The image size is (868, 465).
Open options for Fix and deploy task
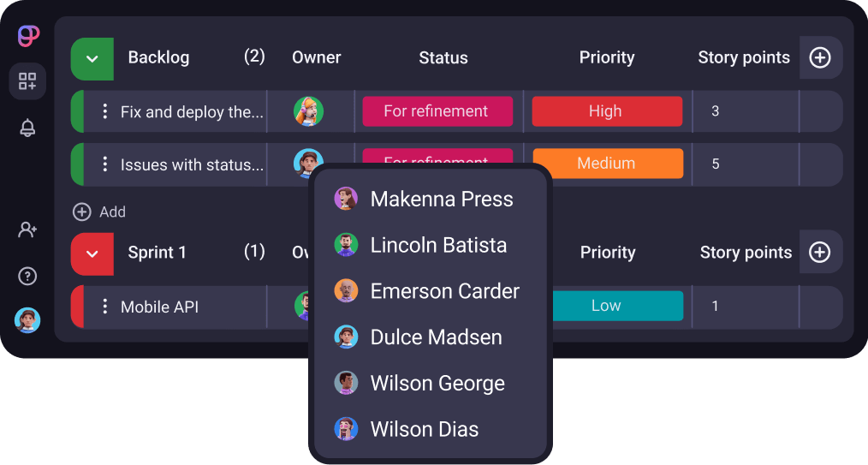tap(105, 111)
